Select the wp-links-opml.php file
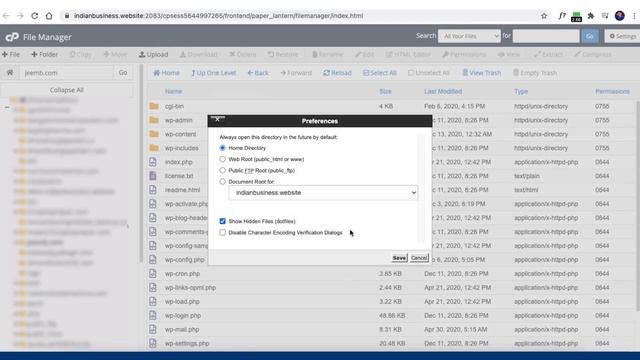Image resolution: width=640 pixels, height=360 pixels. tap(190, 287)
